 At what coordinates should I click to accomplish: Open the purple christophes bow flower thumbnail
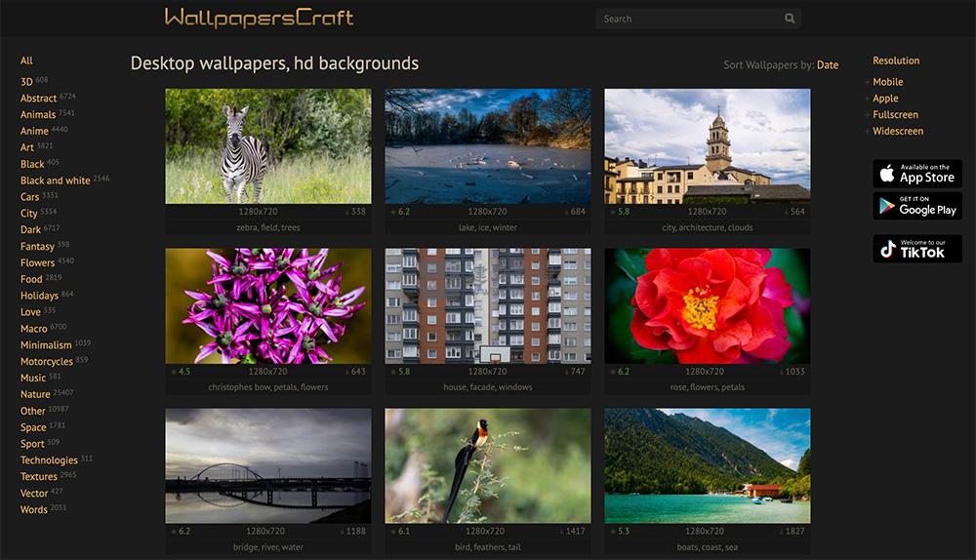268,306
